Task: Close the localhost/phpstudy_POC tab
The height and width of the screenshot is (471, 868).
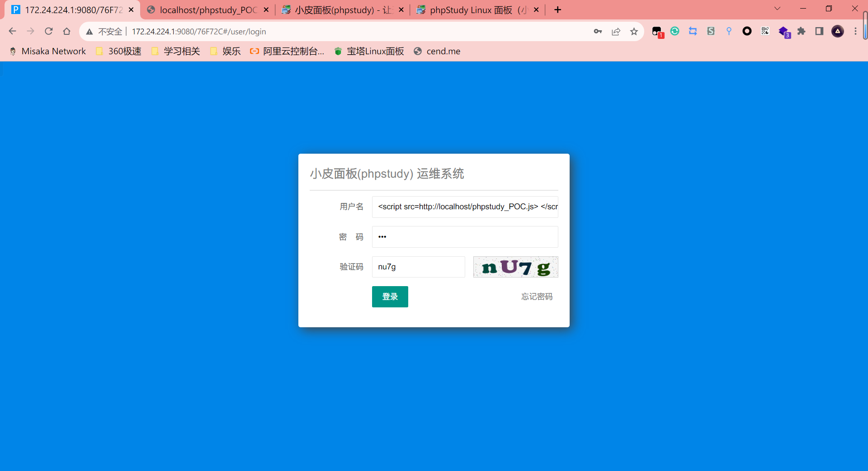Action: pyautogui.click(x=266, y=9)
